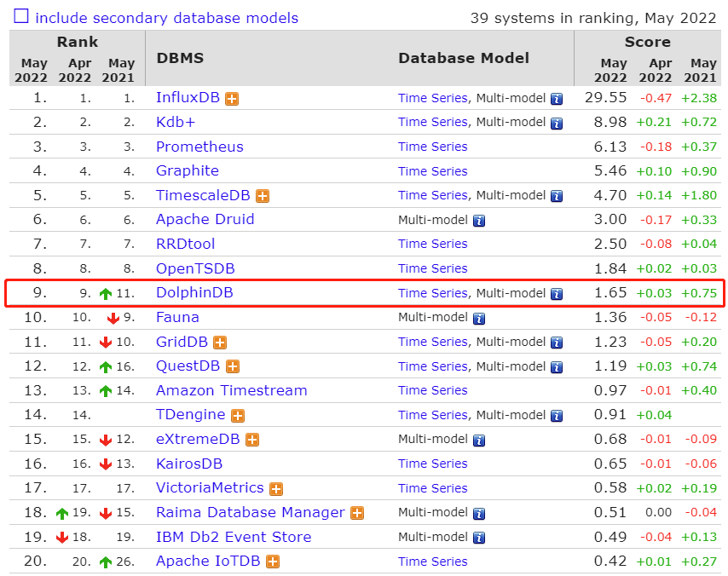Click 'Time Series' link in OpenTSDB row

pos(433,268)
